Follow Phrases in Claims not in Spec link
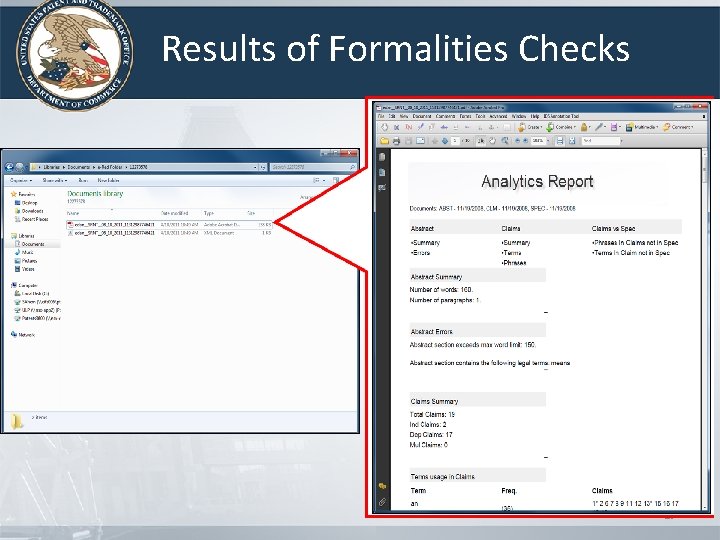 [635, 243]
